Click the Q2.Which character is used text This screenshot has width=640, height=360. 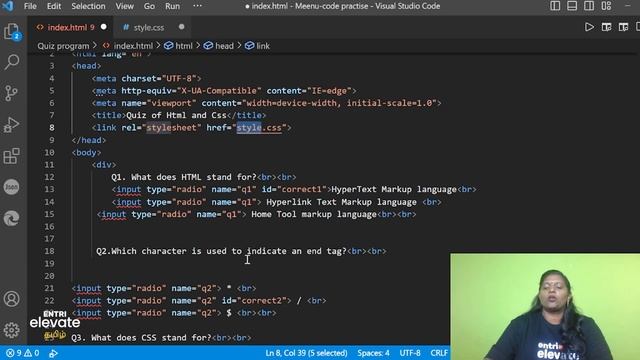221,251
